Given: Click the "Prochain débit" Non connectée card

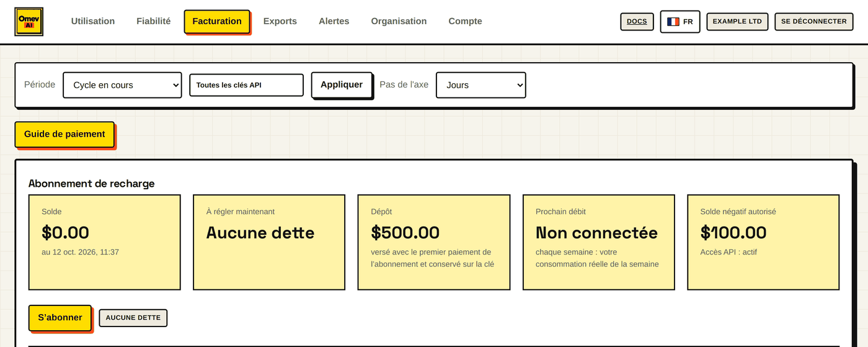Looking at the screenshot, I should pos(599,242).
